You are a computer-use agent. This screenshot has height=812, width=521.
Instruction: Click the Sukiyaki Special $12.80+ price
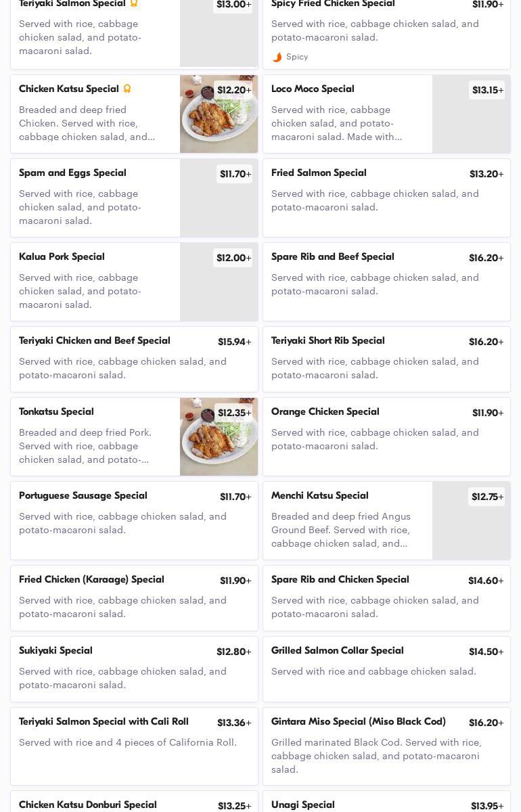point(233,652)
